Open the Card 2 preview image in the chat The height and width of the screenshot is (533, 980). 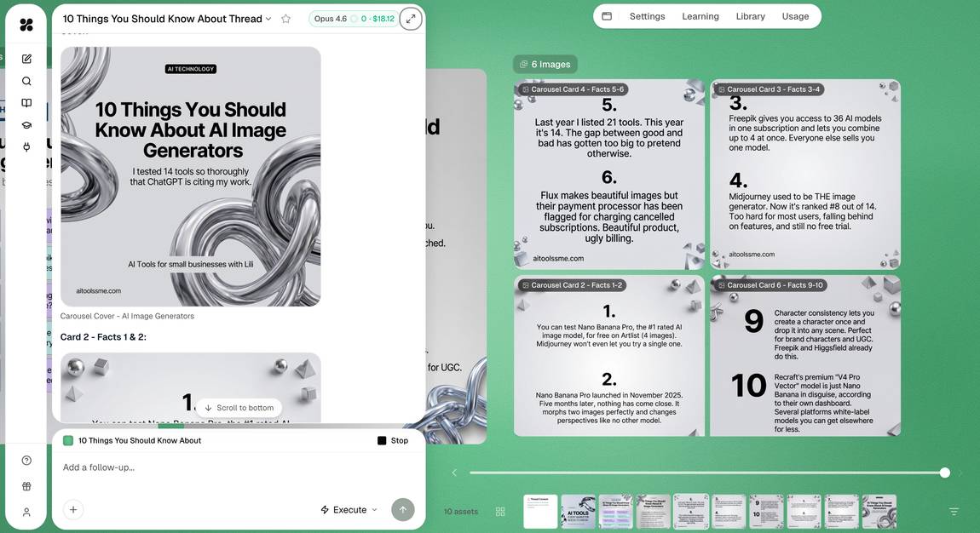191,387
